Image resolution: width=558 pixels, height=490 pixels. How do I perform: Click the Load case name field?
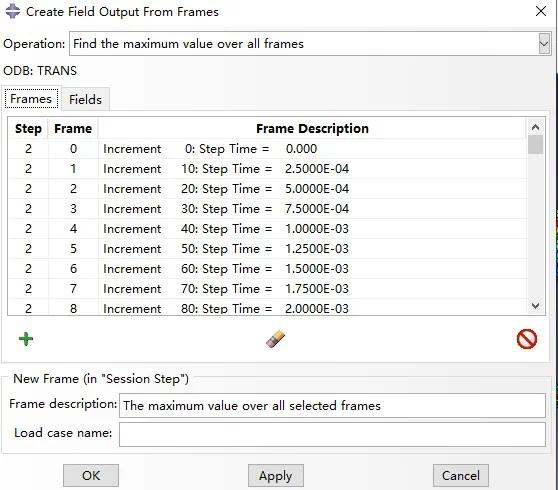point(332,434)
